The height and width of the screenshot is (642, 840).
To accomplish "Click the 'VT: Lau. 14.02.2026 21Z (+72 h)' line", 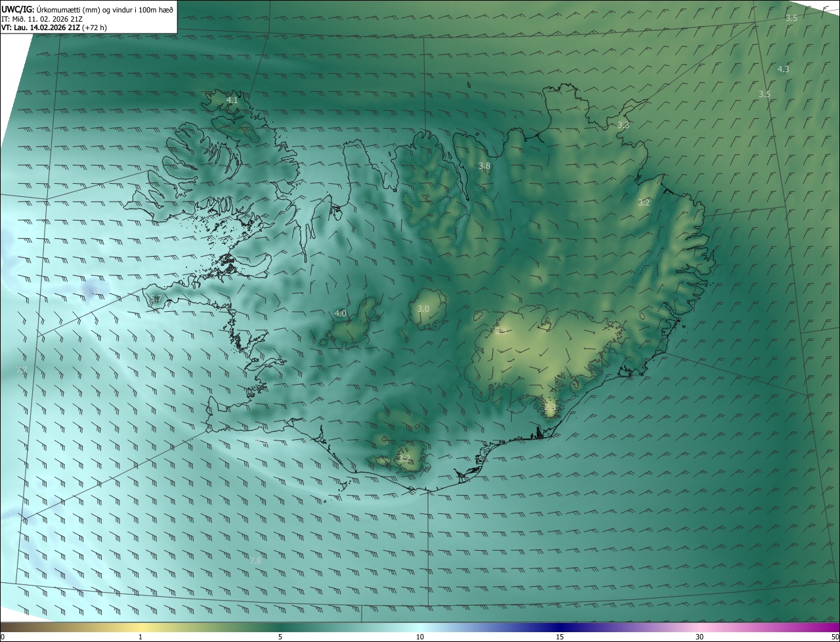I will [x=54, y=28].
